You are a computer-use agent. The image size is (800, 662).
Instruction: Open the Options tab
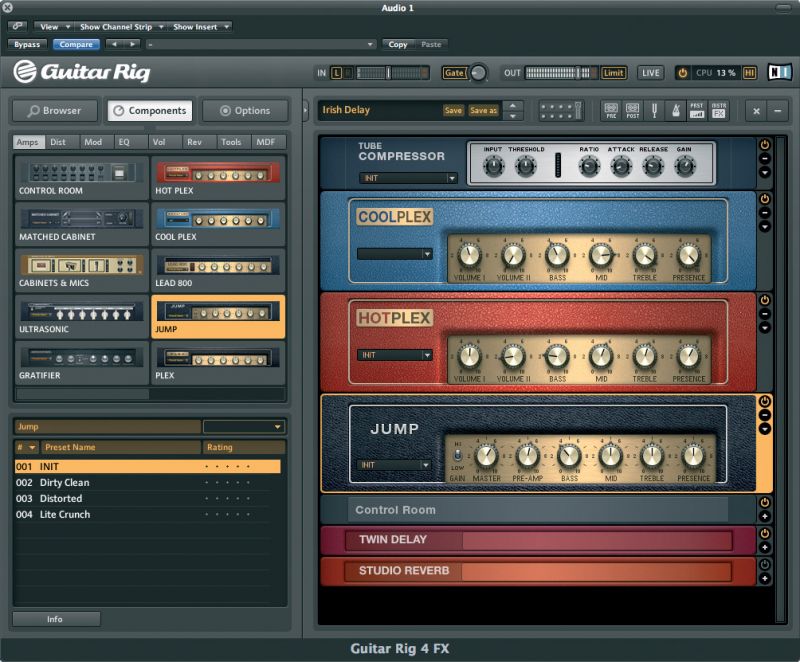(x=245, y=111)
